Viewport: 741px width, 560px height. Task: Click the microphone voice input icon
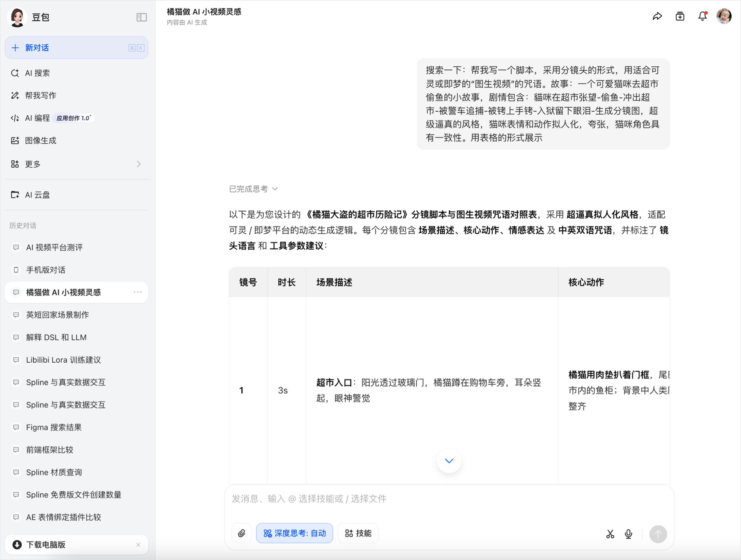pos(628,534)
